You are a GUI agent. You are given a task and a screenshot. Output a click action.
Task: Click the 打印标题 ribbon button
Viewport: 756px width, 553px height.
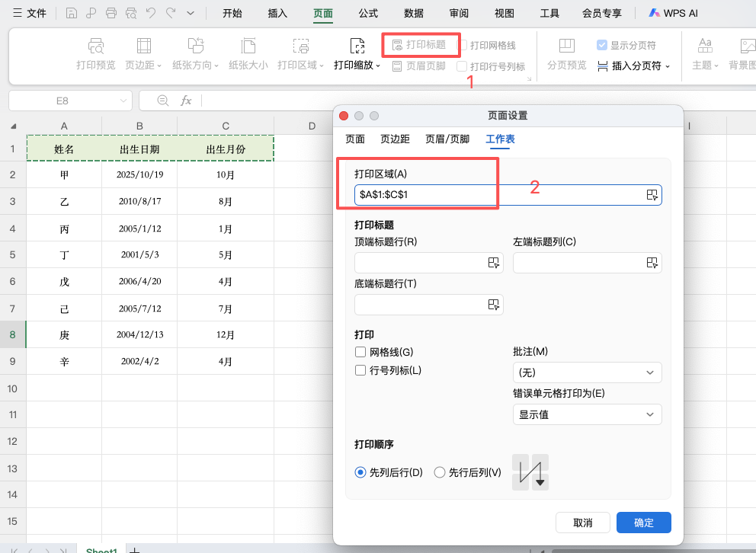419,45
